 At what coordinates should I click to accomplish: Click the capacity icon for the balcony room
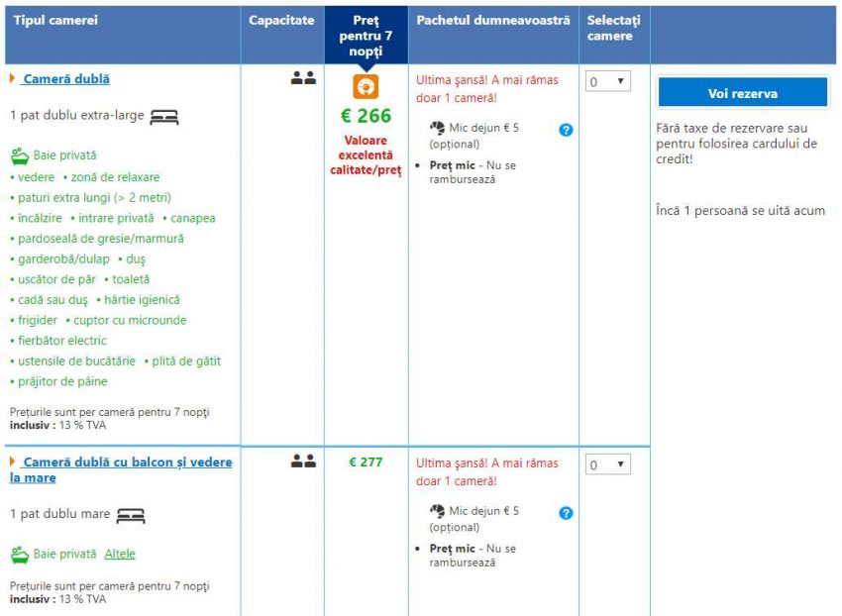(303, 461)
